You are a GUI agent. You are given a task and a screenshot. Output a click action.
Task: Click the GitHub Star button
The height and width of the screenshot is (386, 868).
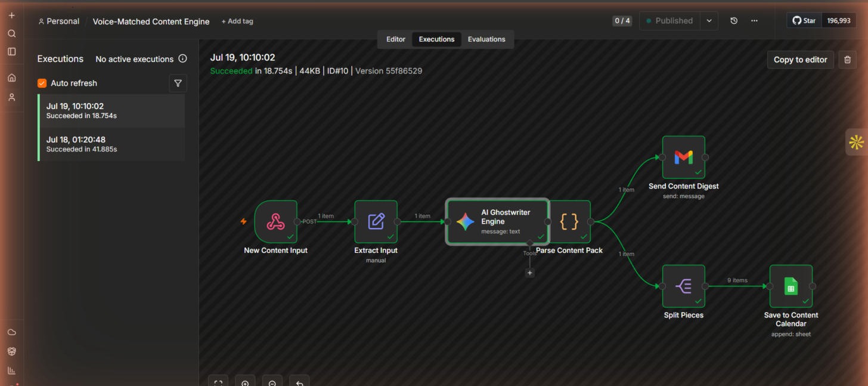pos(804,20)
